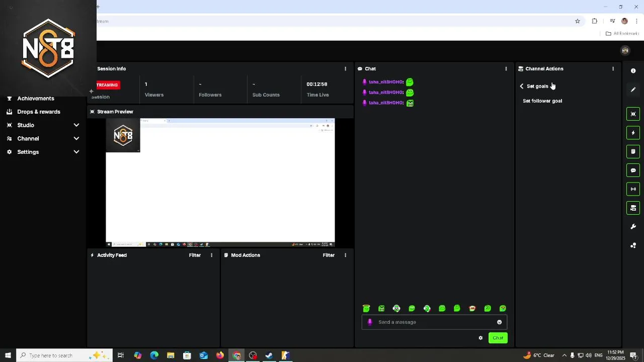Open Channel Actions panel options menu

pyautogui.click(x=613, y=69)
